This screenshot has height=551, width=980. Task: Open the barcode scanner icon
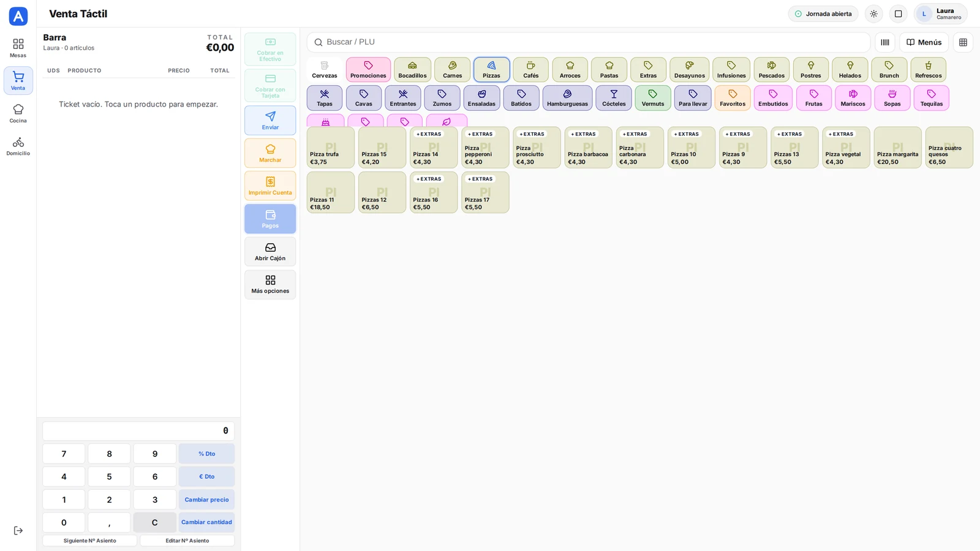(x=885, y=42)
